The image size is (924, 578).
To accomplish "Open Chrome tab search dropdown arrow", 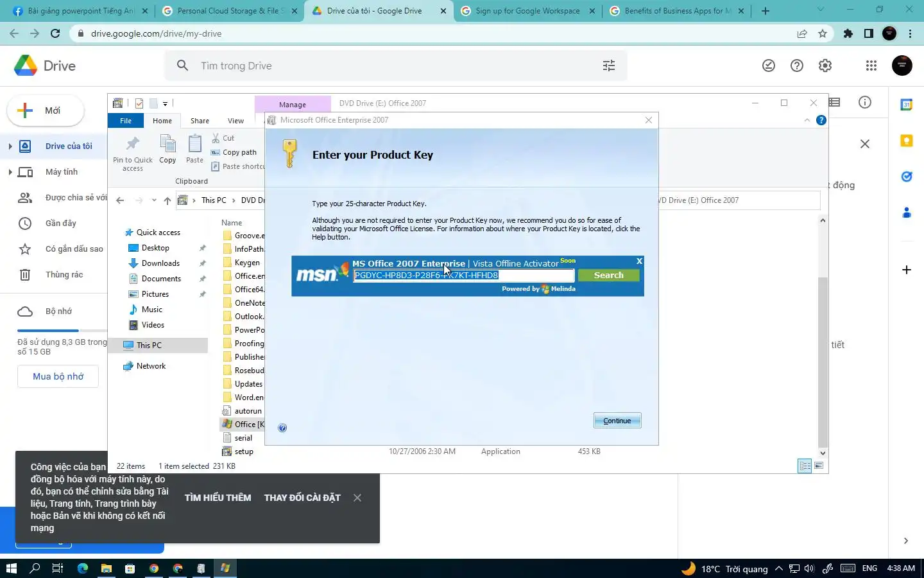I will (x=820, y=10).
